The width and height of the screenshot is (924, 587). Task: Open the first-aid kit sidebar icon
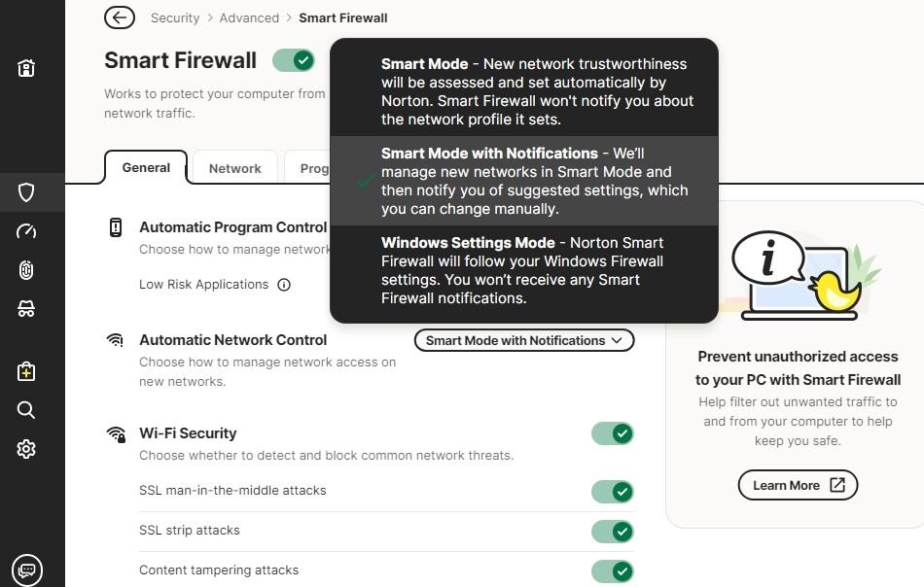coord(26,371)
